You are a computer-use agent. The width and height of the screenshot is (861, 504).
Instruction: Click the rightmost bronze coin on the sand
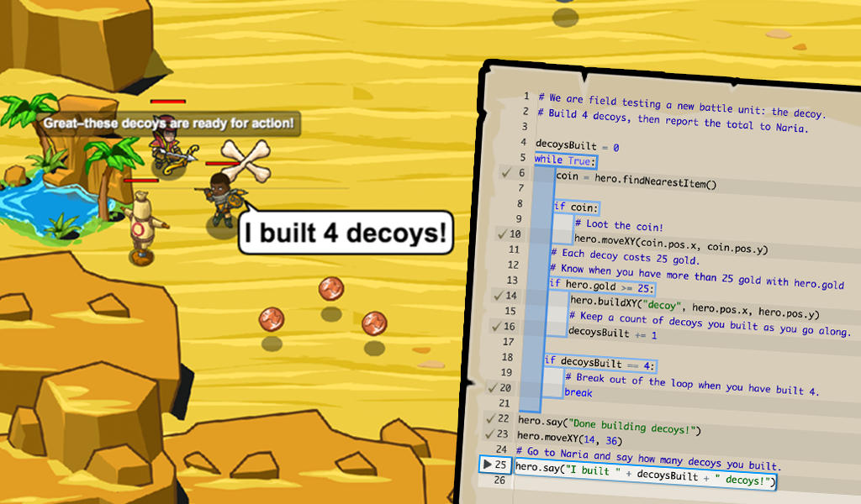tap(374, 323)
